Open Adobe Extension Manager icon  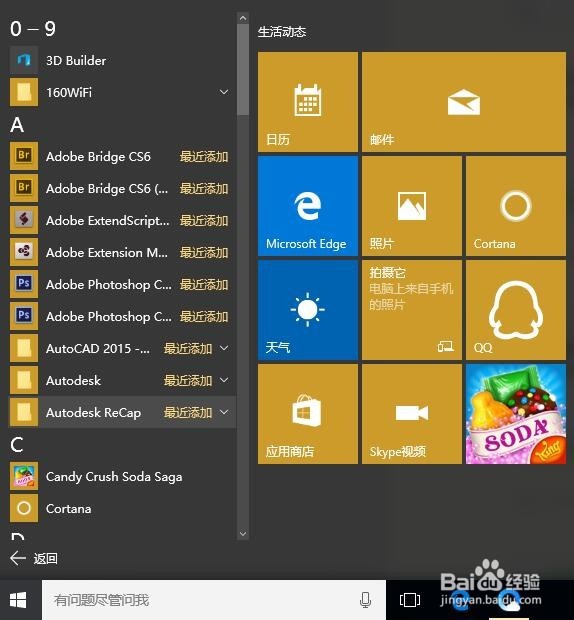click(24, 252)
